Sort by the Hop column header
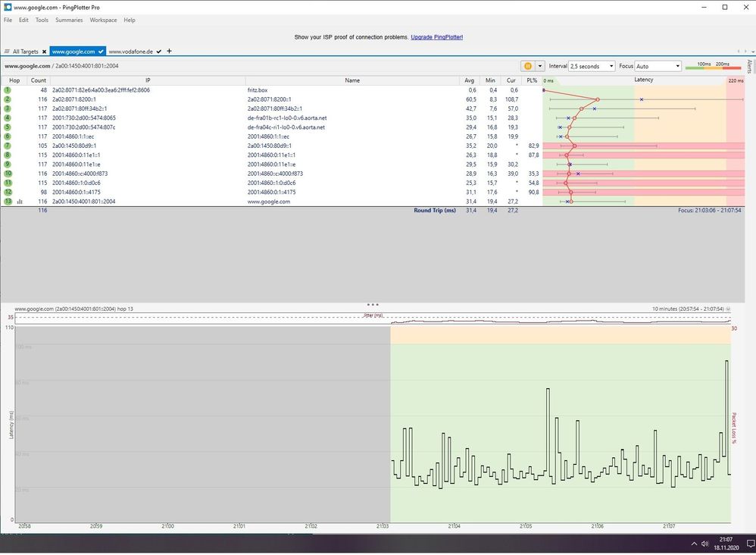 (14, 80)
